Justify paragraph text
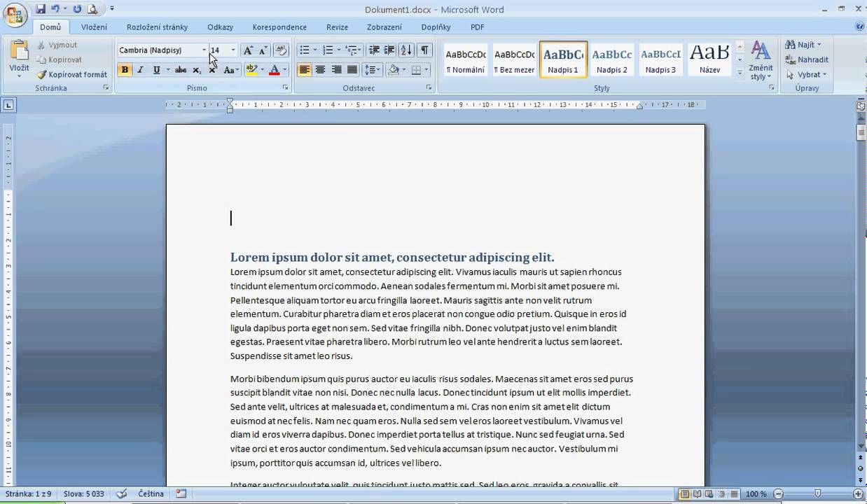Viewport: 867px width, 504px height. [352, 70]
